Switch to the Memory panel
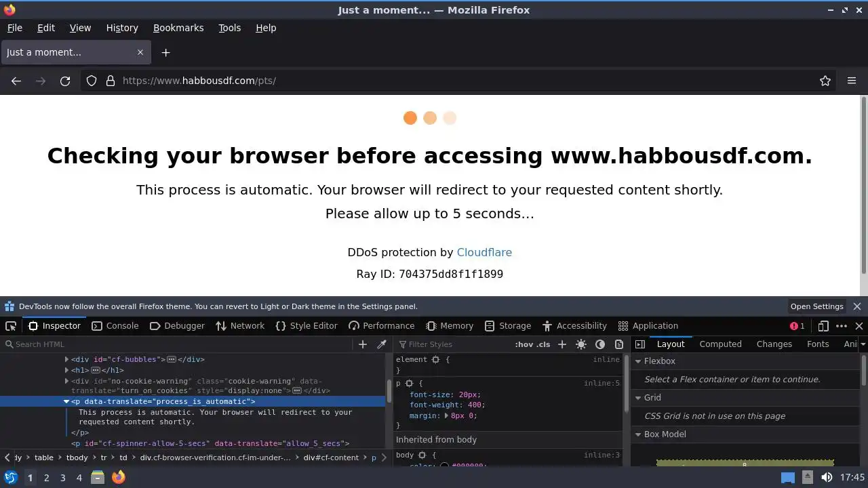The height and width of the screenshot is (488, 868). pyautogui.click(x=450, y=326)
